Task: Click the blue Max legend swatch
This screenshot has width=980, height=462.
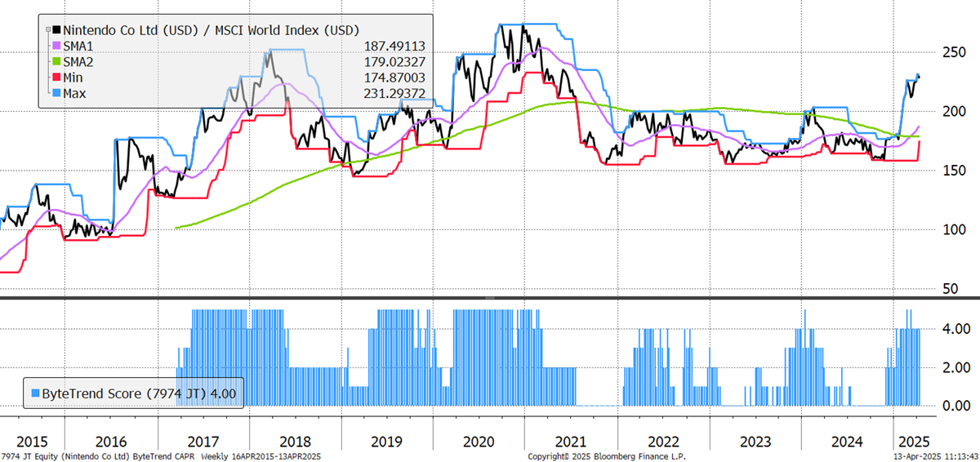Action: point(56,93)
